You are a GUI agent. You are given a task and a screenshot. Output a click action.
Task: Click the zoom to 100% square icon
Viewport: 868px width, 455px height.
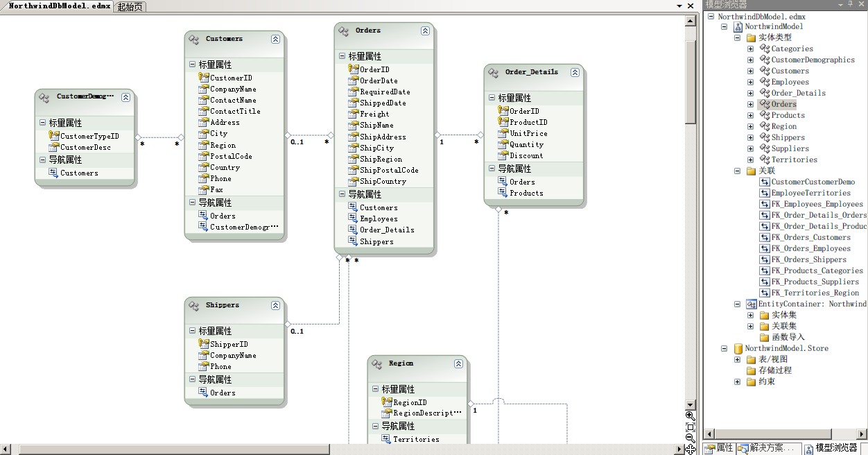pos(690,427)
